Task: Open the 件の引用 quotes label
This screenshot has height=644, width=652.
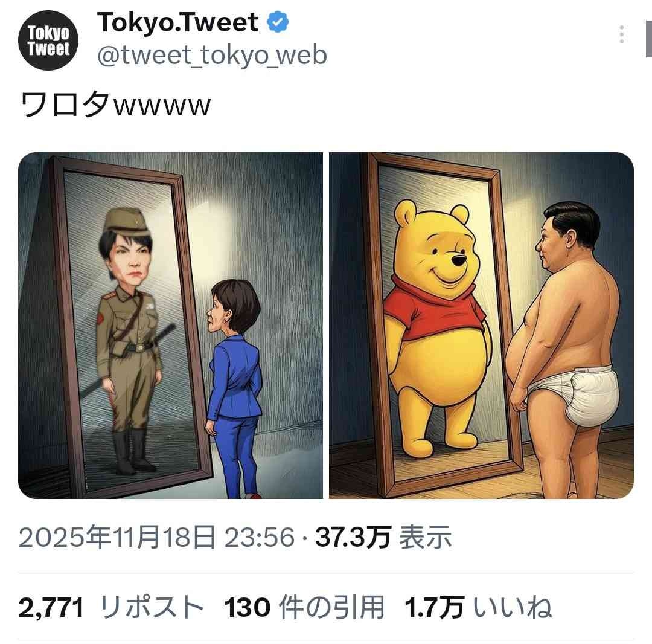Action: pyautogui.click(x=331, y=607)
